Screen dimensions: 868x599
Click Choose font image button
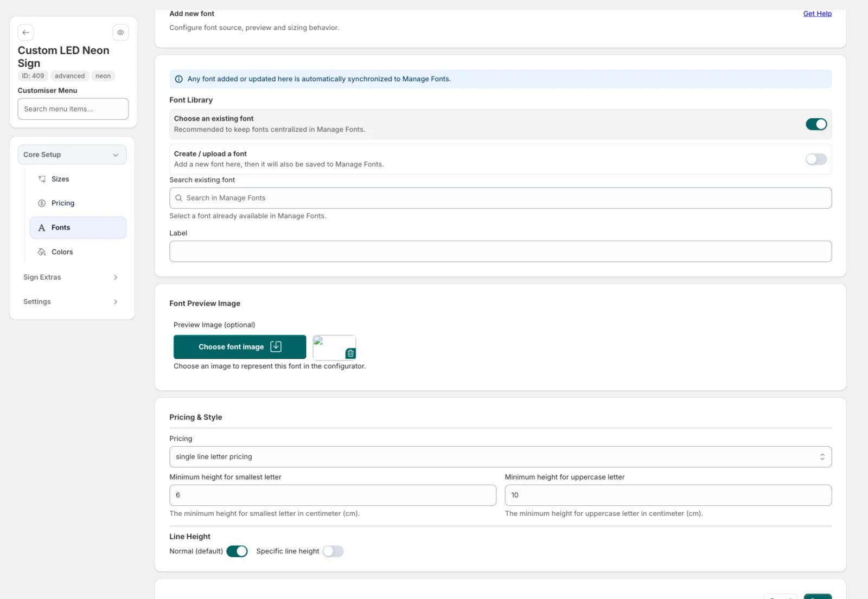[240, 347]
